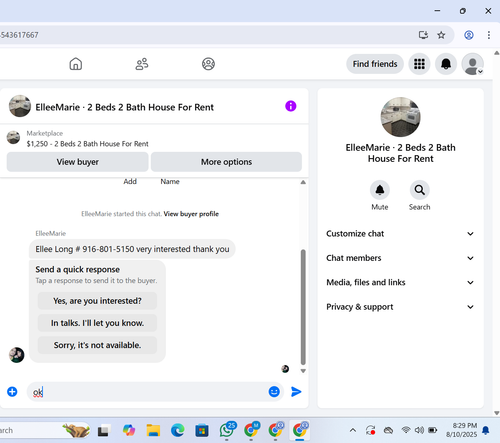Click listing thumbnail in right panel
The image size is (500, 443).
(x=400, y=117)
